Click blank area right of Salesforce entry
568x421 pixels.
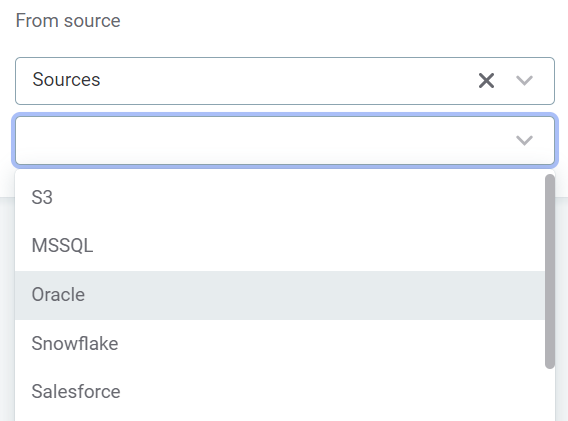tap(326, 392)
